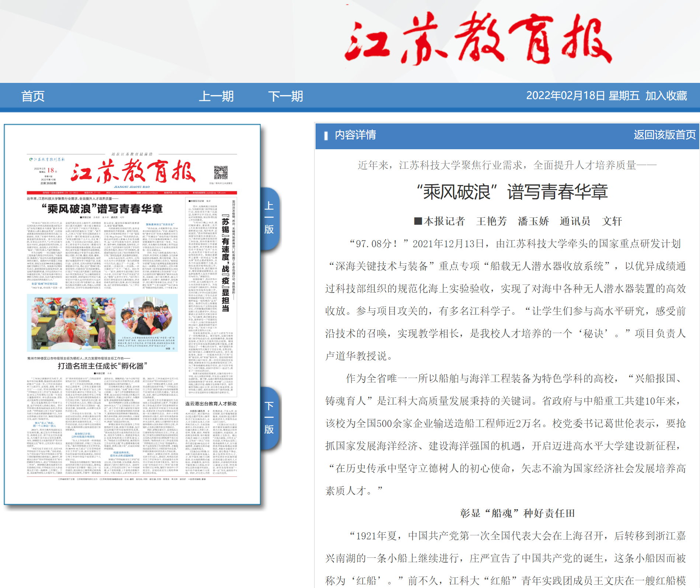Select the masked schoolchildren photo in preview
This screenshot has height=588, width=700.
(x=102, y=322)
